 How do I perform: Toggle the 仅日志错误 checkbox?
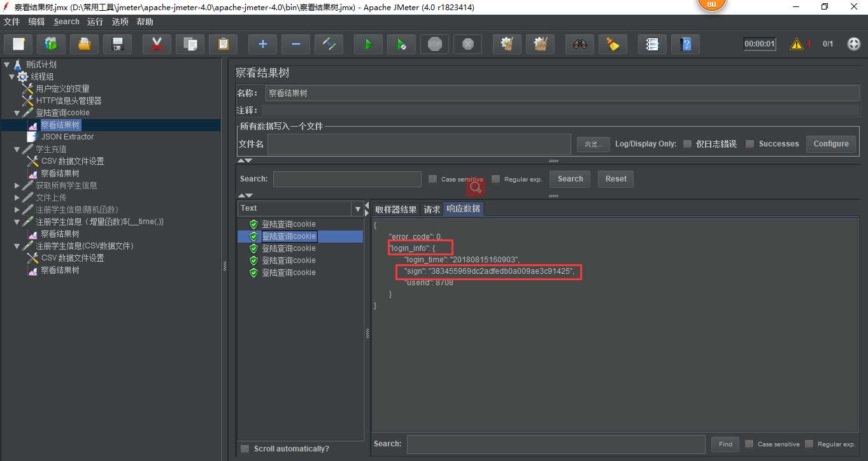[687, 144]
